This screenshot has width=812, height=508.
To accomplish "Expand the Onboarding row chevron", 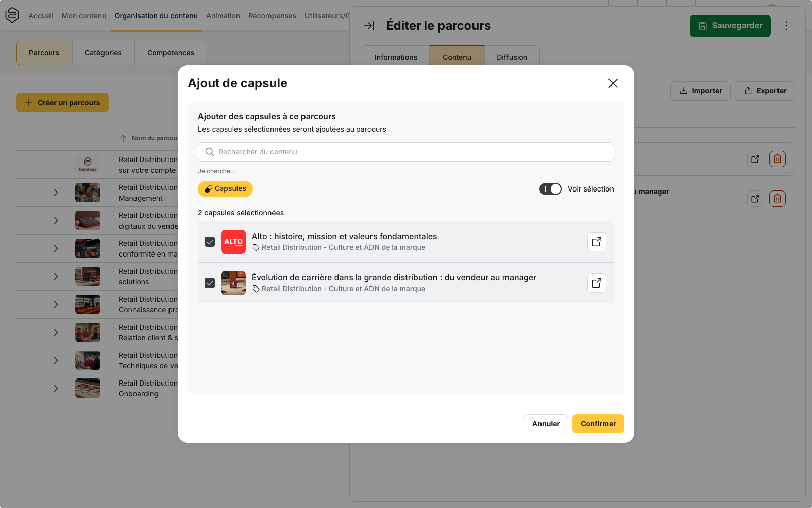I will [x=56, y=388].
